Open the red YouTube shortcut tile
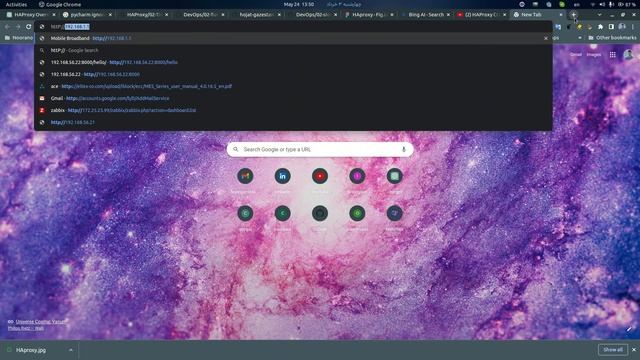 point(320,176)
